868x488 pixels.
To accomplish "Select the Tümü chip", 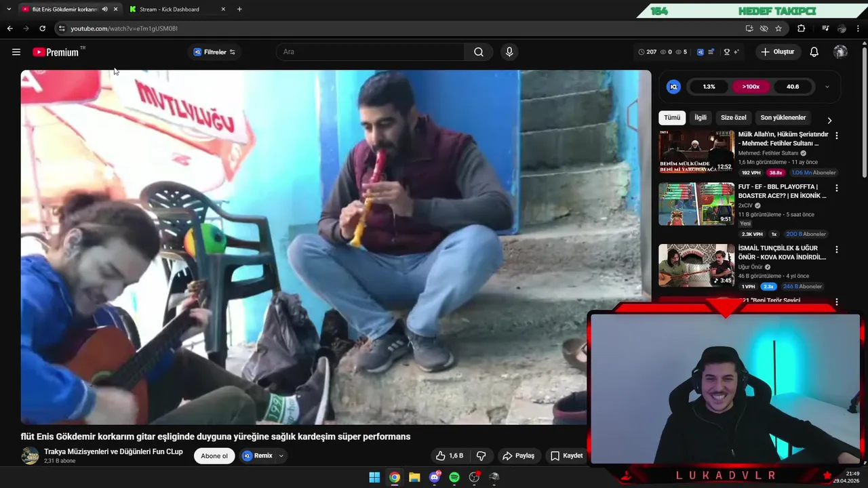I will (x=672, y=118).
